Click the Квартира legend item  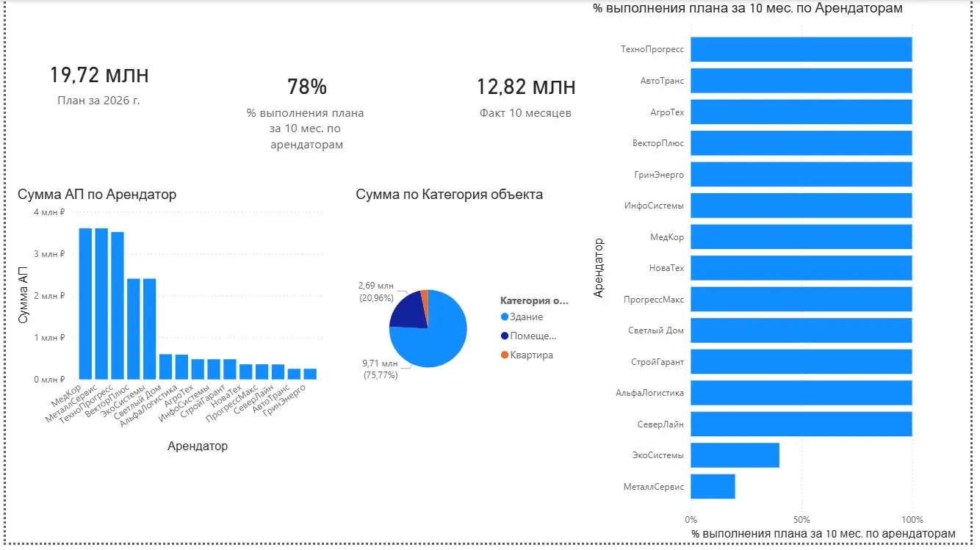click(527, 355)
